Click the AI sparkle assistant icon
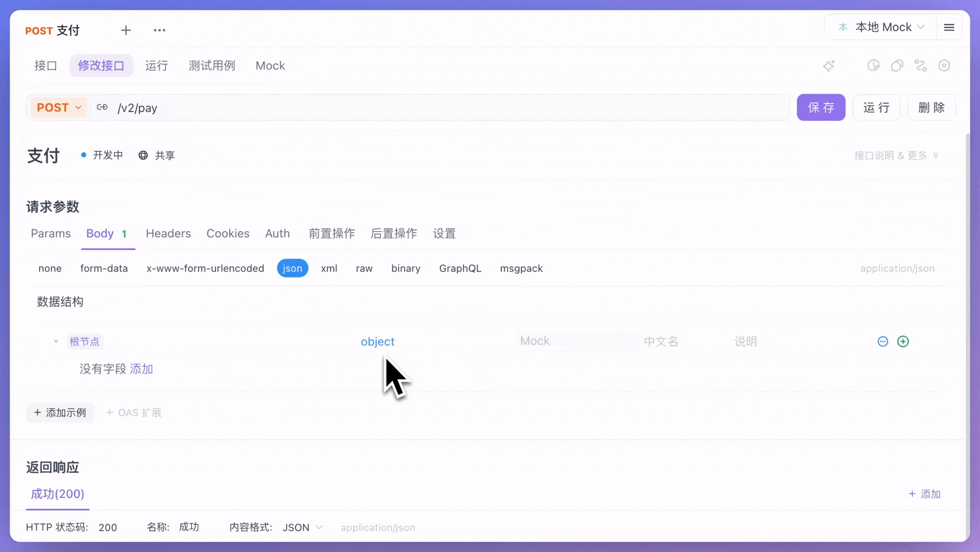This screenshot has width=980, height=552. (x=829, y=66)
